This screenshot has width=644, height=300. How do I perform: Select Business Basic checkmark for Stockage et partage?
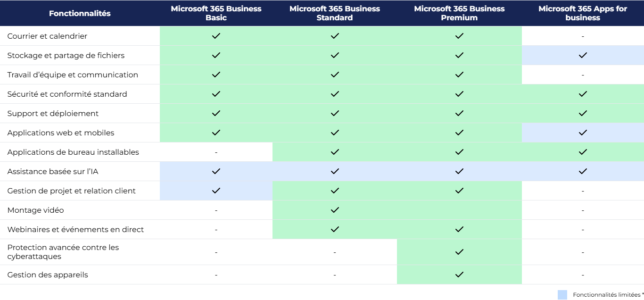(x=216, y=55)
